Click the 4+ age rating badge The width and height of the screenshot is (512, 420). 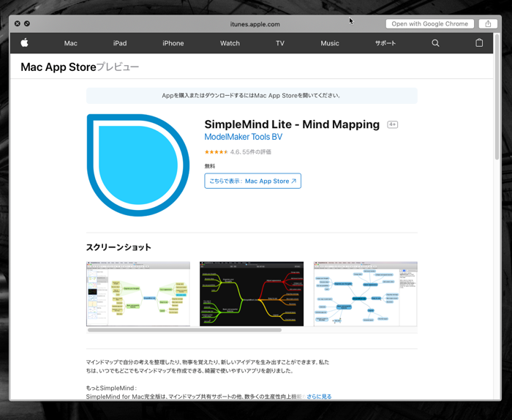[393, 124]
